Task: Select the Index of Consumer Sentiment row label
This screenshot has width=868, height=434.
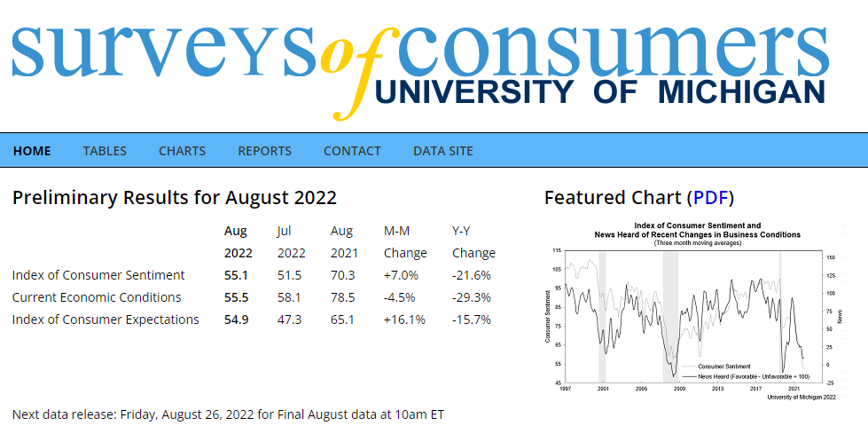Action: pos(98,275)
